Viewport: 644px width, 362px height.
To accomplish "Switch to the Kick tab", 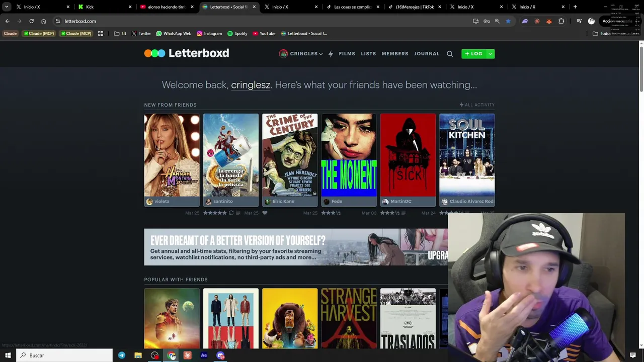I will 105,7.
